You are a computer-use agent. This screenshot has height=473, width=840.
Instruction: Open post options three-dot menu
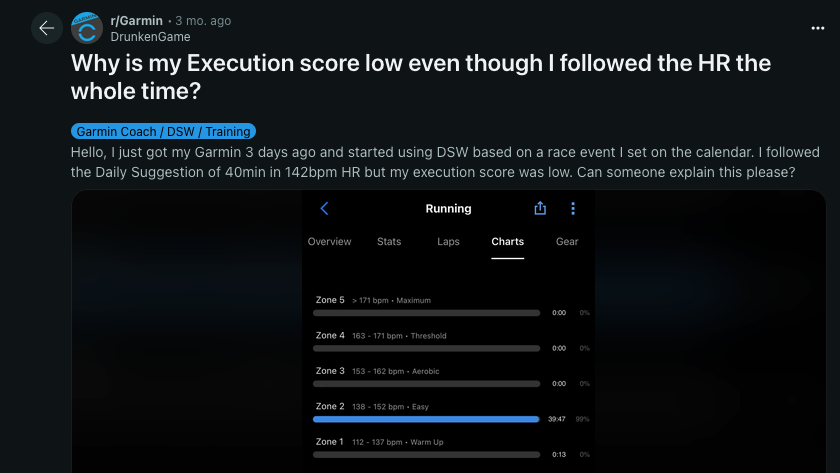(x=818, y=28)
